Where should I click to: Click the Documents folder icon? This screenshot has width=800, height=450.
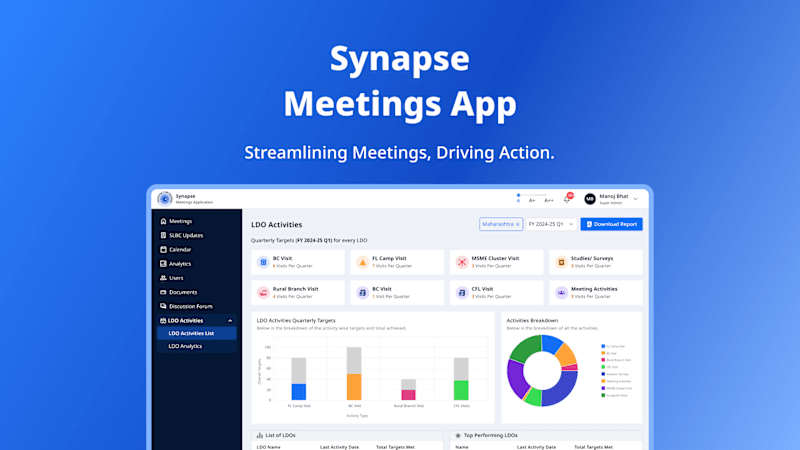[x=163, y=292]
